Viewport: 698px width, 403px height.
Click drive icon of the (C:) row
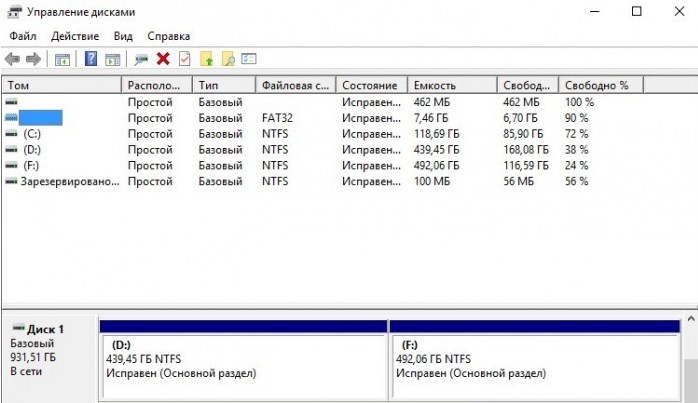pyautogui.click(x=12, y=133)
